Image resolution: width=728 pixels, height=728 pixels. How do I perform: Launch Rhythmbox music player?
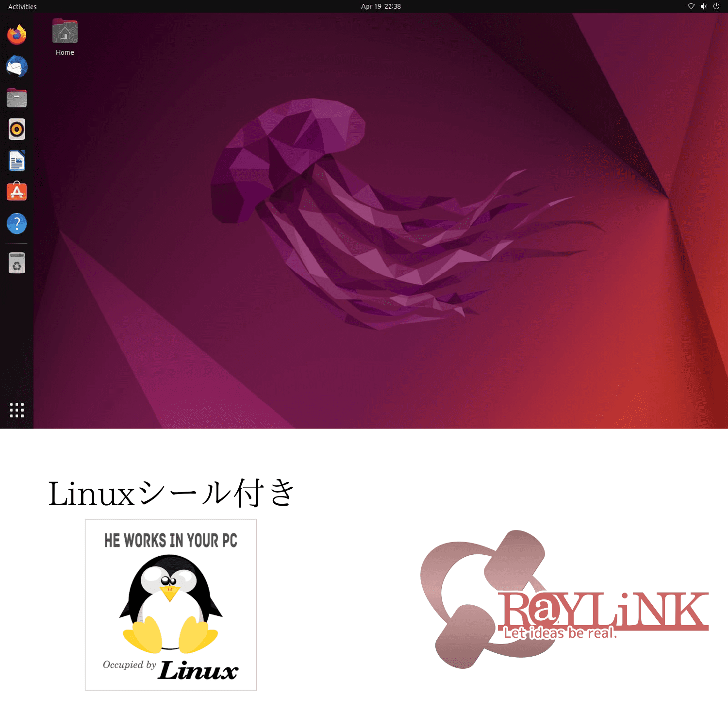17,129
